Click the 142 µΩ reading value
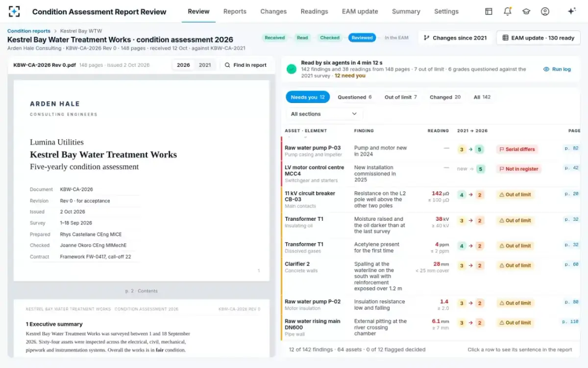This screenshot has width=588, height=368. pyautogui.click(x=440, y=193)
